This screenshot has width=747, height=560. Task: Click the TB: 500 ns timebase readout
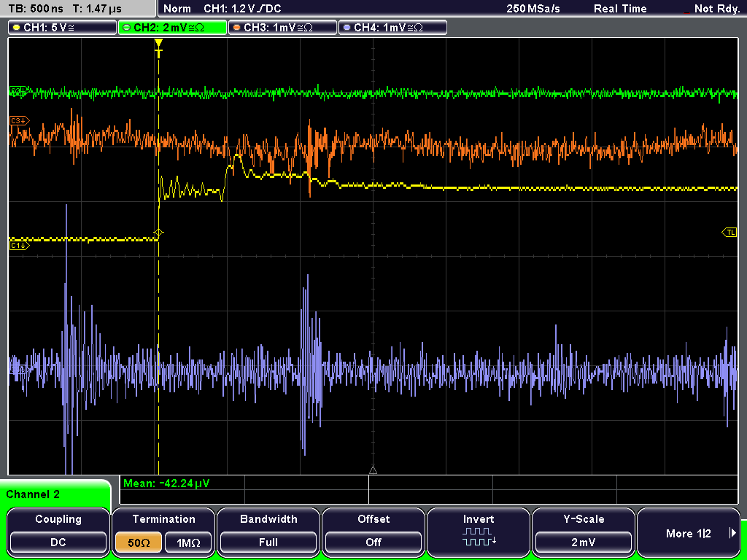35,9
